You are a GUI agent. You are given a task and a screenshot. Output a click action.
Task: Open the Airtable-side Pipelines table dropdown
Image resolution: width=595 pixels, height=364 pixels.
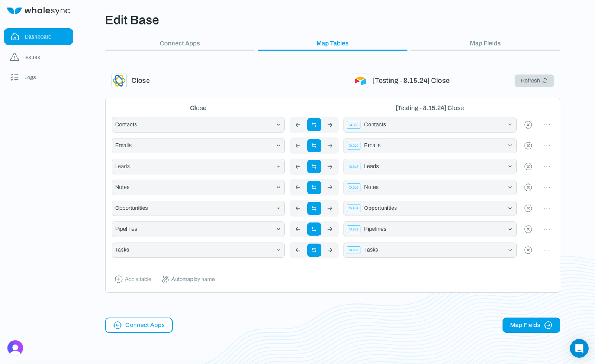click(430, 229)
